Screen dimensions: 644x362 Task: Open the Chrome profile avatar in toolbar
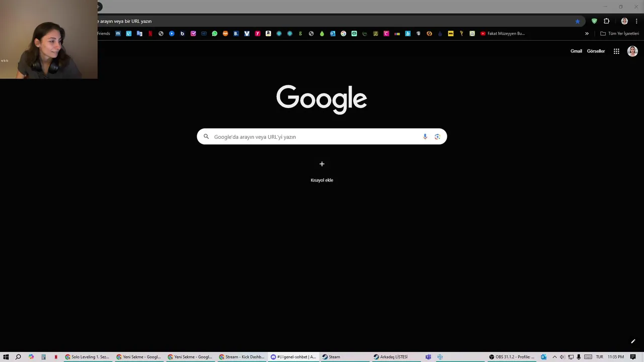(x=624, y=21)
